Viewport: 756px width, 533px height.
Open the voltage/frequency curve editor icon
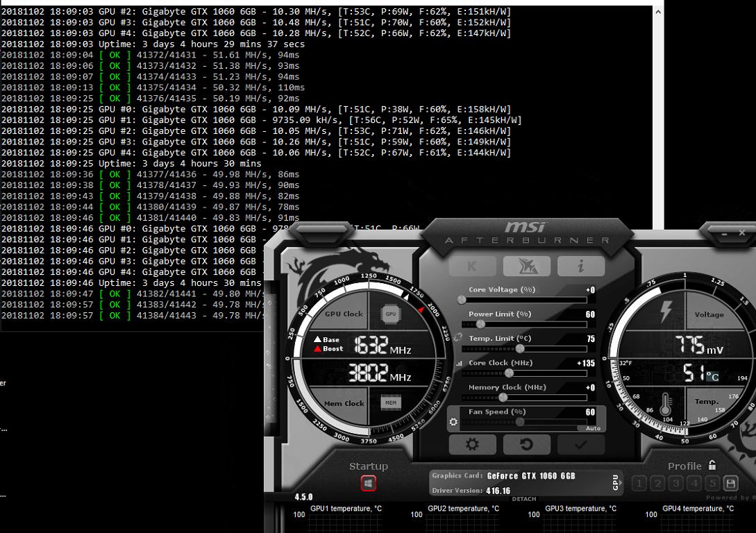point(458,364)
